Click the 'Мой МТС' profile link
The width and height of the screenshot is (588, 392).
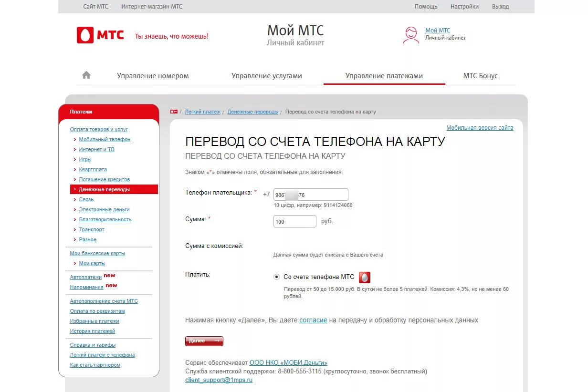(x=438, y=31)
